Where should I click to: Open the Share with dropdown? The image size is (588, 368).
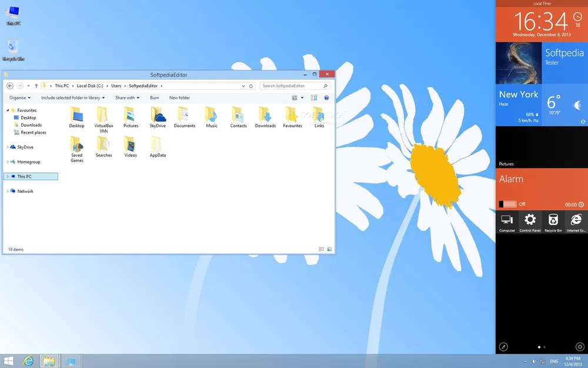pyautogui.click(x=127, y=98)
